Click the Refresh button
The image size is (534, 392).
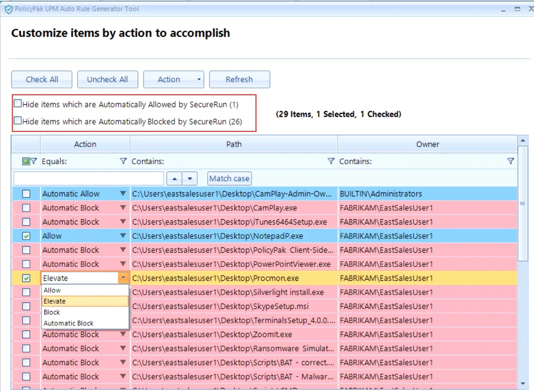(x=240, y=79)
